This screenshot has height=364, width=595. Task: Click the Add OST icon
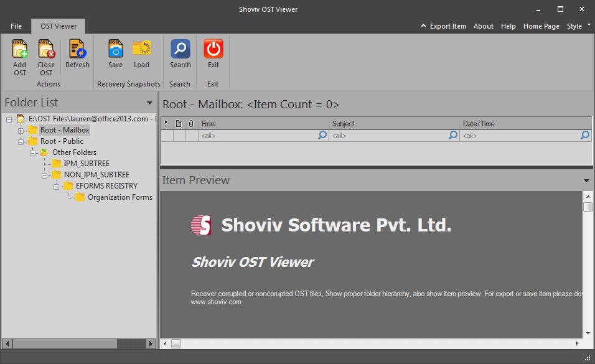[20, 49]
